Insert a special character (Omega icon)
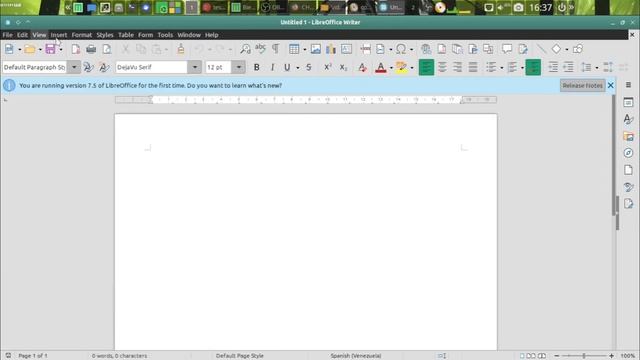640x360 pixels. [x=401, y=49]
